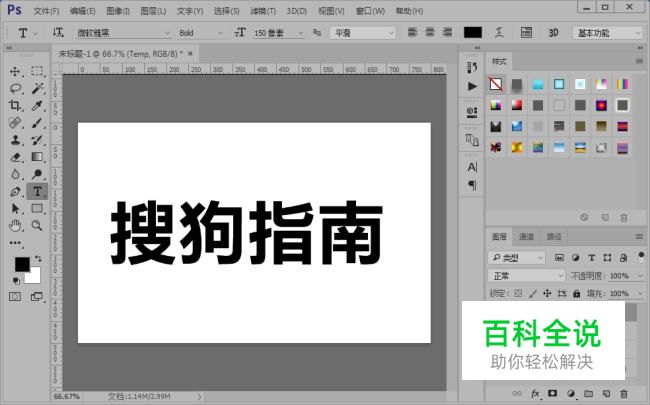Open the 图层(L) menu
Screen dimensions: 650x405
[153, 11]
